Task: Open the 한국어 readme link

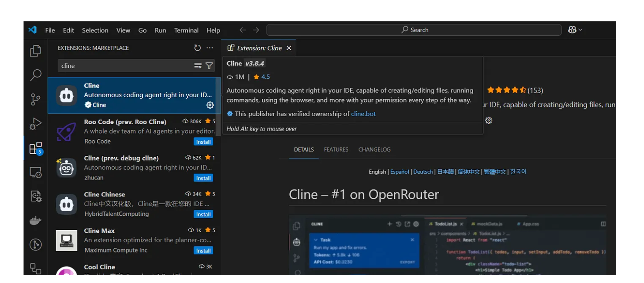Action: click(x=518, y=172)
